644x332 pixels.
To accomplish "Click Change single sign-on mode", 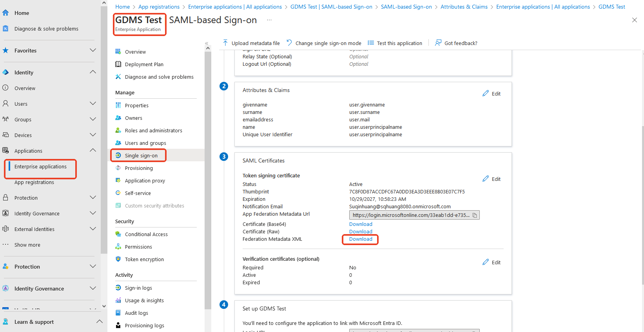I will (324, 43).
